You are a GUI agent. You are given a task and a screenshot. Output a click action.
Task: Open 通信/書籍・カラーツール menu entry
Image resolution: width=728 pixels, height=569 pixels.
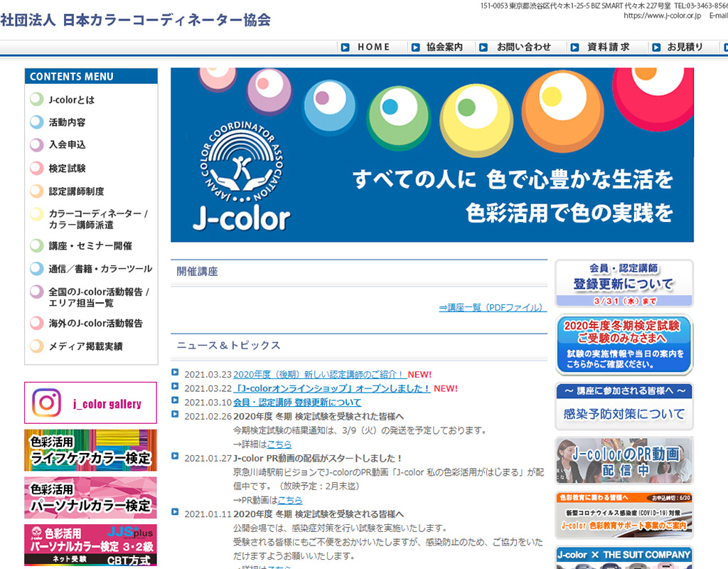(x=100, y=268)
